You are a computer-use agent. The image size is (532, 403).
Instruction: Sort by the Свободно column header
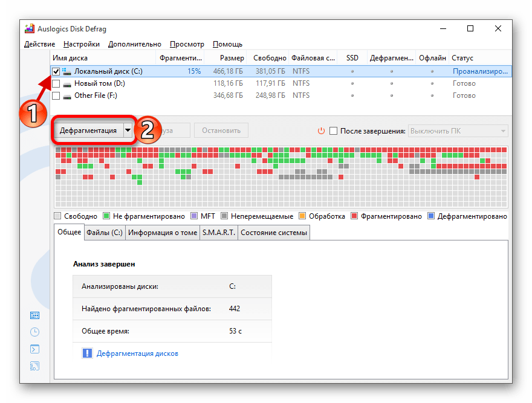click(x=268, y=58)
